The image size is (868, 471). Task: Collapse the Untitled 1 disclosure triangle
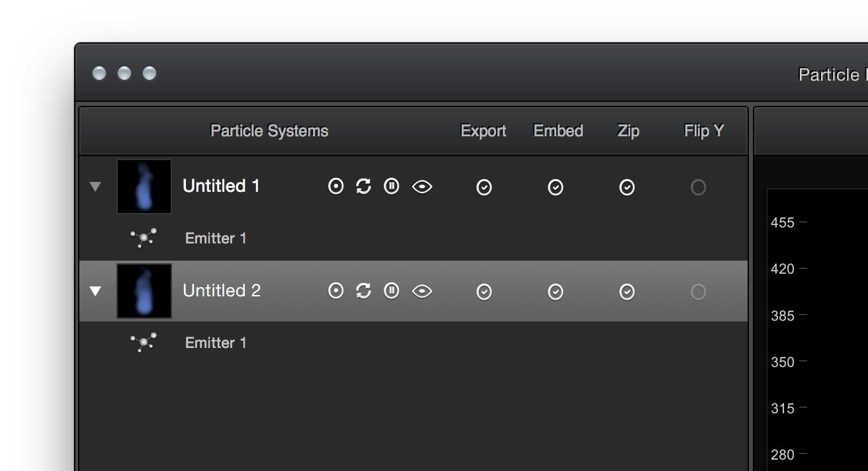coord(95,187)
